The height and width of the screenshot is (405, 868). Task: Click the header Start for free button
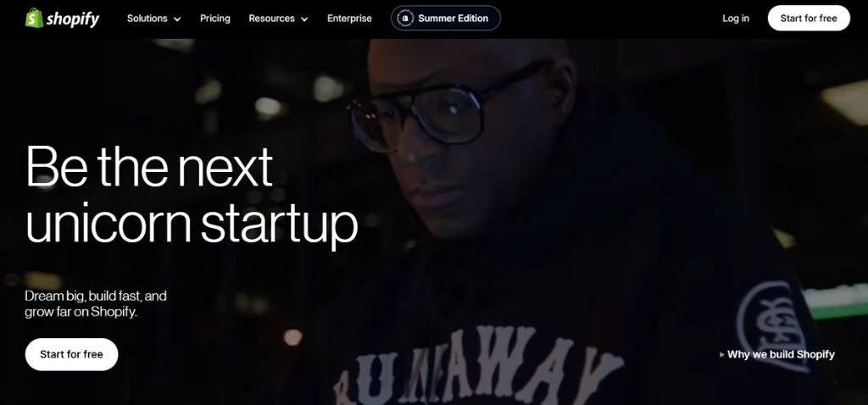(809, 19)
